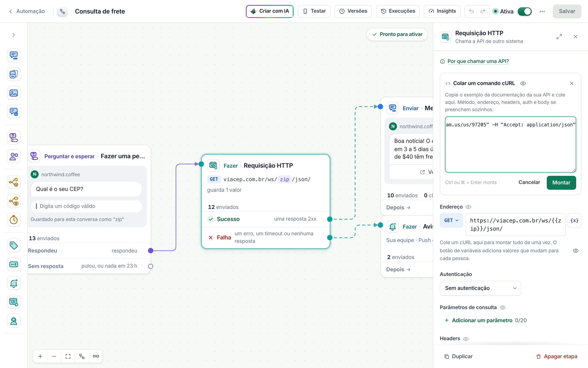Viewport: 588px width, 368px height.
Task: Select the notification bell icon in sidebar
Action: coord(14,283)
